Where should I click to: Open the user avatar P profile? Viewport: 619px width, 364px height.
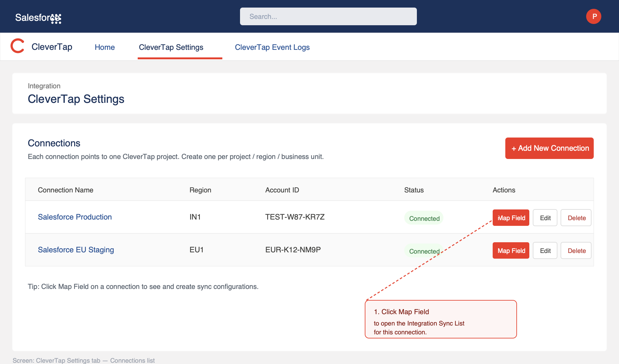[x=594, y=16]
